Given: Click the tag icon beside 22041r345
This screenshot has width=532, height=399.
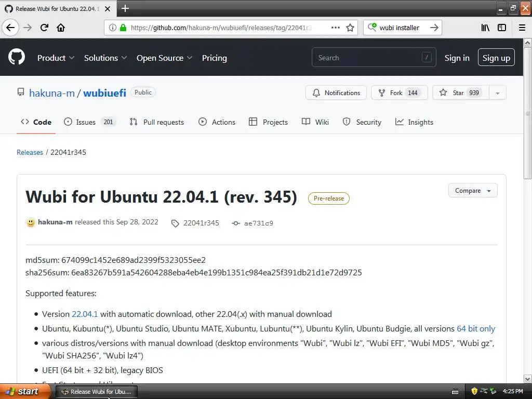Looking at the screenshot, I should pyautogui.click(x=175, y=223).
